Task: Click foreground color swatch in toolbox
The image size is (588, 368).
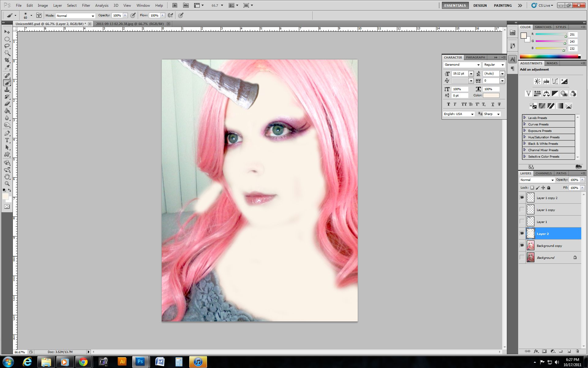Action: (x=6, y=197)
